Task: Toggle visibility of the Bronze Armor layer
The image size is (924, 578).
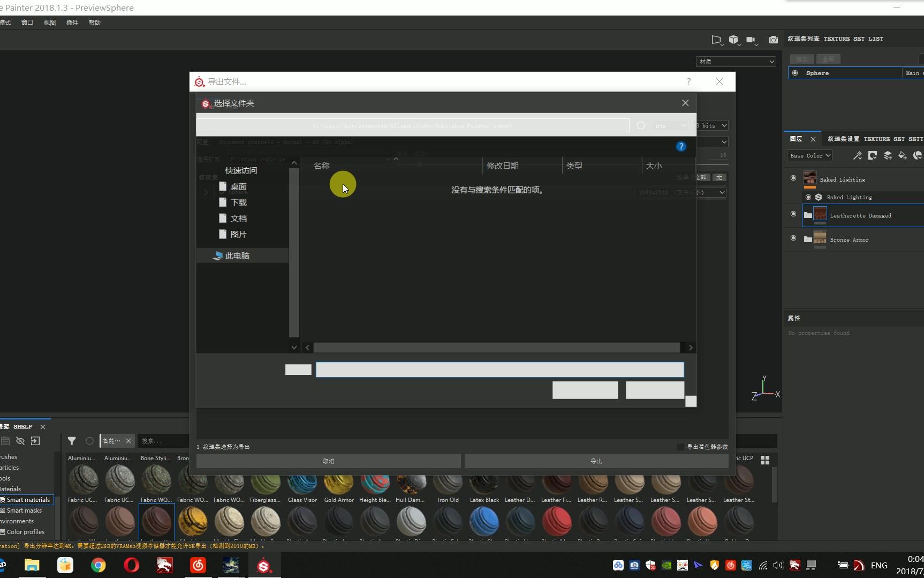Action: pyautogui.click(x=793, y=238)
